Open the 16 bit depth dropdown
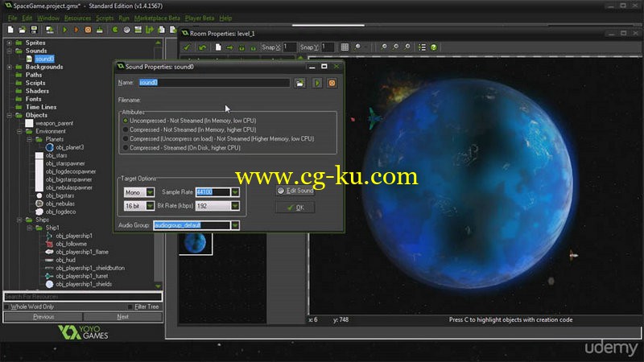Viewport: 644px width, 362px height. [150, 206]
